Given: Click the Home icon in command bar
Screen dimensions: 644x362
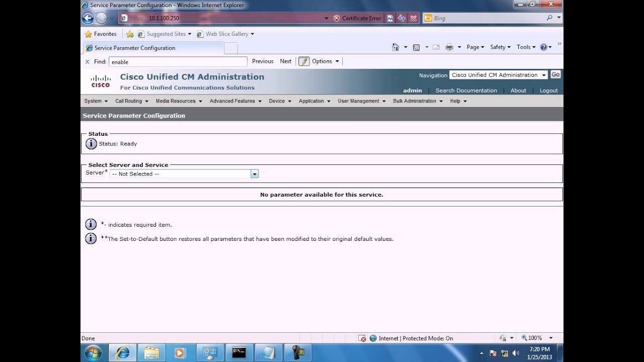Looking at the screenshot, I should click(x=395, y=47).
